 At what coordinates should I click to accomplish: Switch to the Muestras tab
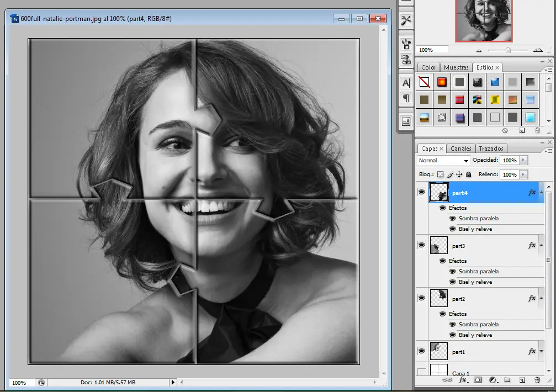pos(456,67)
